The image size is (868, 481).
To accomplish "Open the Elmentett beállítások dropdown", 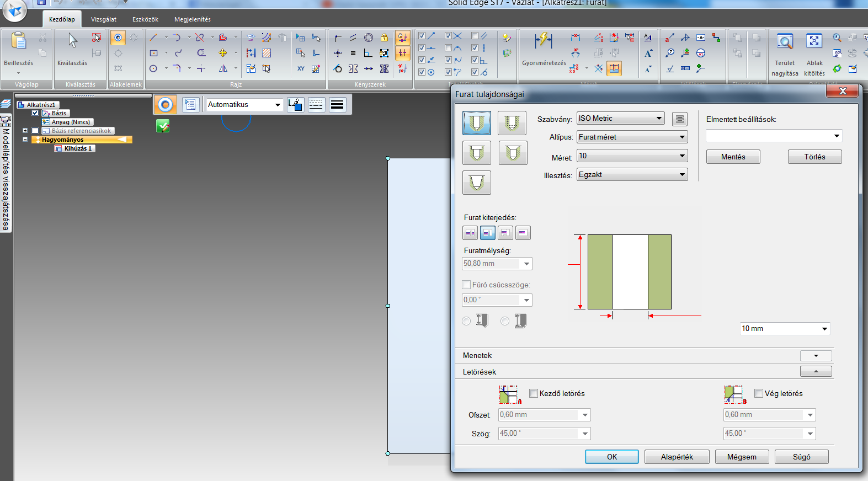I will [x=774, y=136].
